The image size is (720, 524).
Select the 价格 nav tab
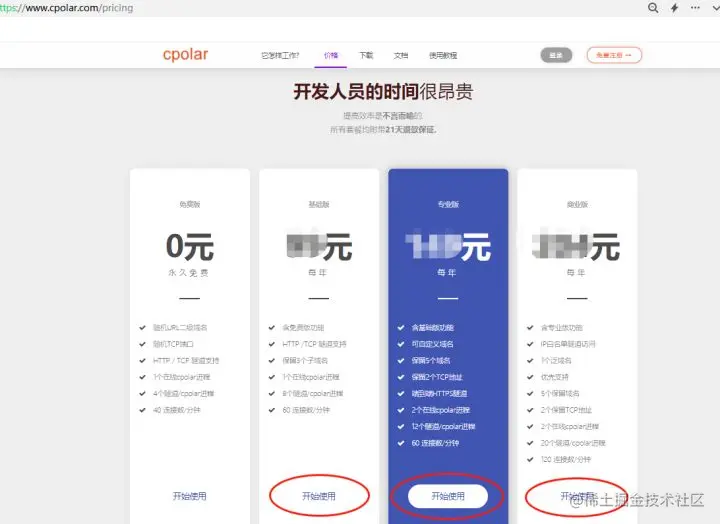click(331, 56)
